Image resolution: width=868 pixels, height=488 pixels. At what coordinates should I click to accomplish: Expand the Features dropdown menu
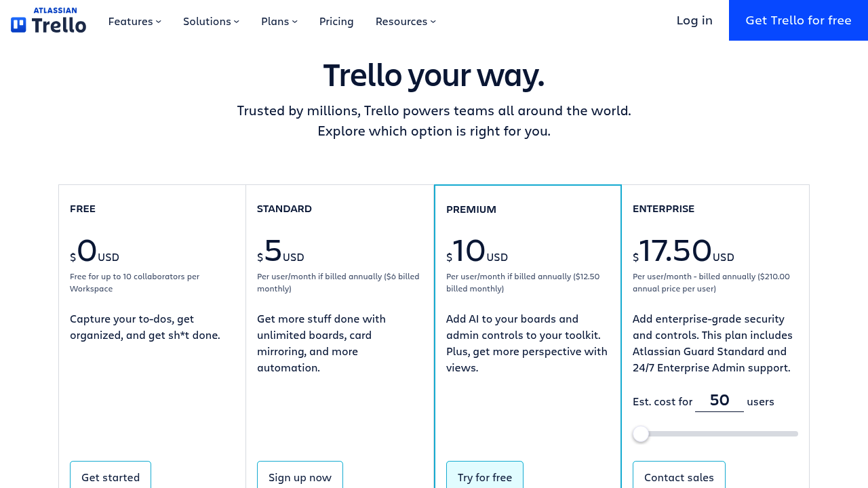point(134,21)
